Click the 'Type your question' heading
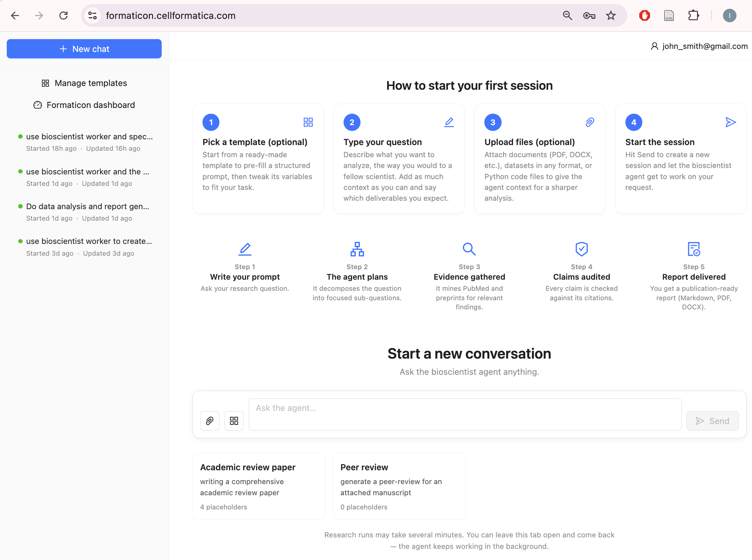This screenshot has width=752, height=560. [x=383, y=142]
